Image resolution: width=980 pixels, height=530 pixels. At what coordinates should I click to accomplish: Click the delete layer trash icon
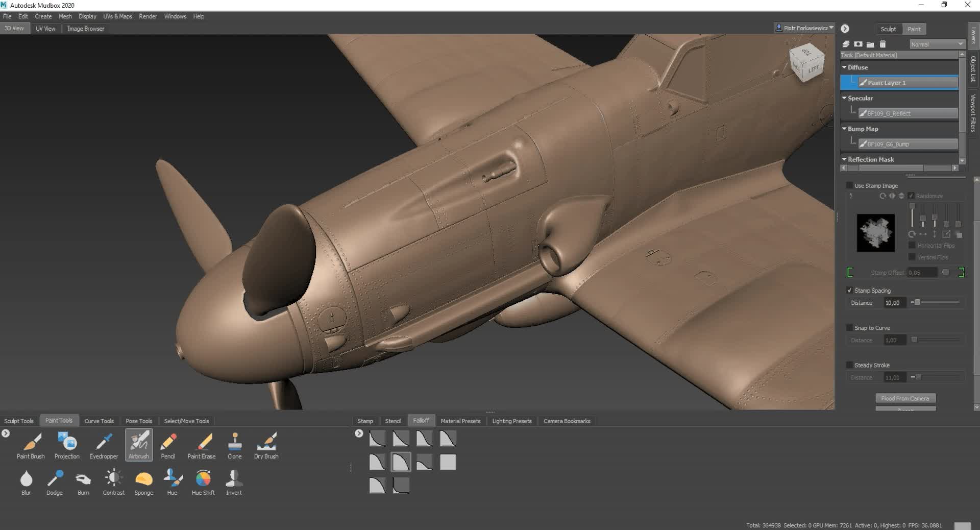pos(883,44)
